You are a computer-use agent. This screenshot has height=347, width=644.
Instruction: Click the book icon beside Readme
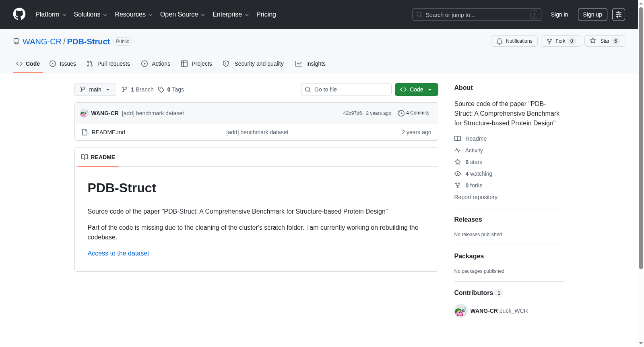coord(458,139)
